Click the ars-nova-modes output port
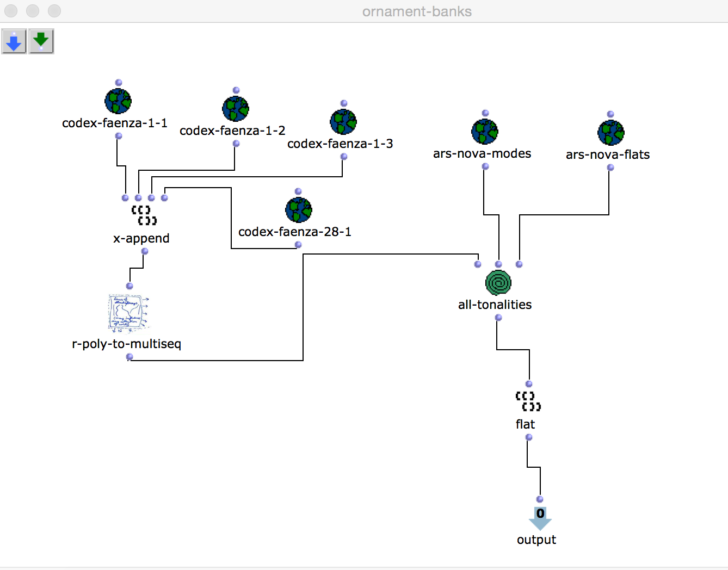The width and height of the screenshot is (728, 570). click(485, 166)
